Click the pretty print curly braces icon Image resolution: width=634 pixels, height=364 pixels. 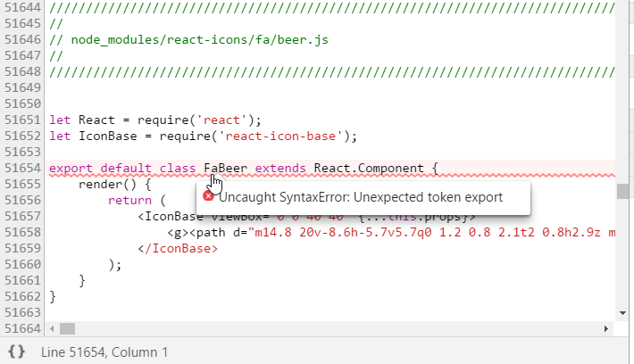click(16, 352)
